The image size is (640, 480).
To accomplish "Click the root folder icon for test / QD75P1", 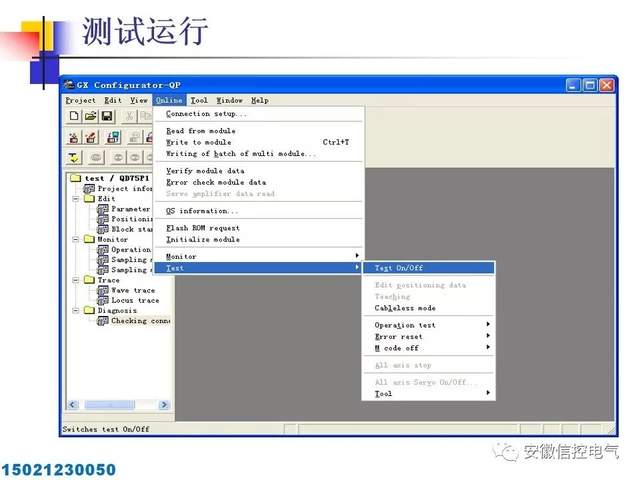I will click(76, 178).
